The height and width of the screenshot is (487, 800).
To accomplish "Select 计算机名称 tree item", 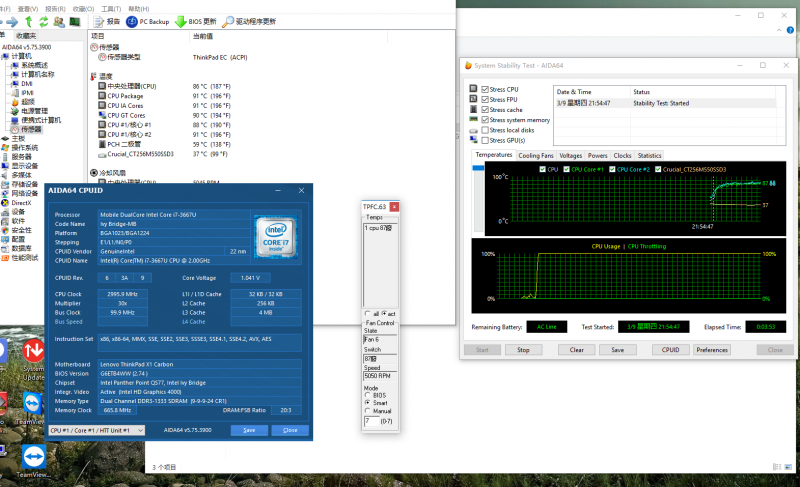I will [37, 74].
